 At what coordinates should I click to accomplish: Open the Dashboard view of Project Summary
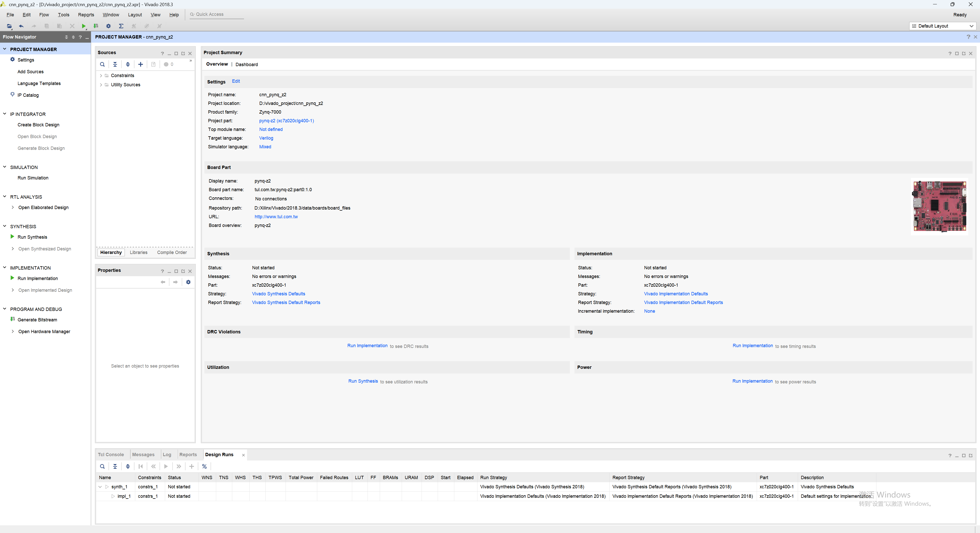point(247,64)
